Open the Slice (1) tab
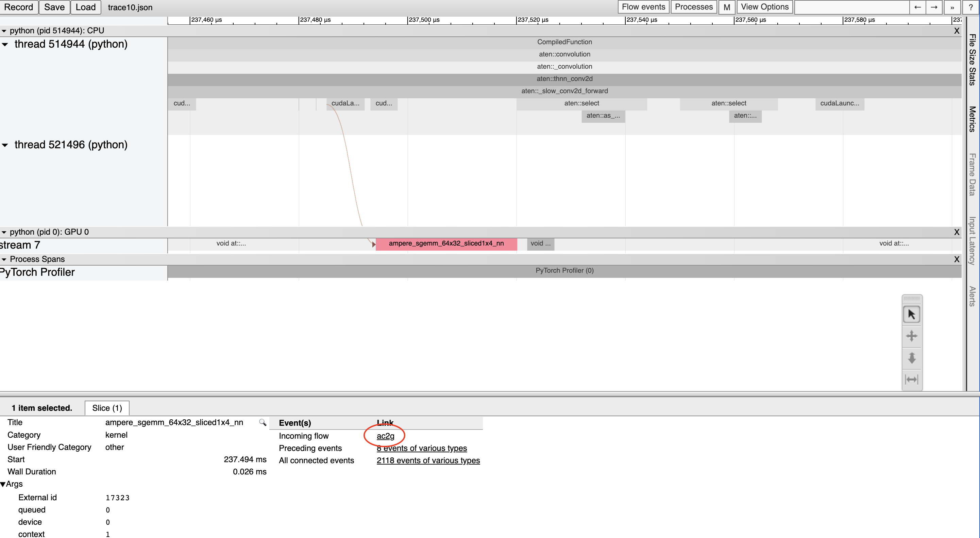Screen dimensions: 980x538 click(106, 407)
